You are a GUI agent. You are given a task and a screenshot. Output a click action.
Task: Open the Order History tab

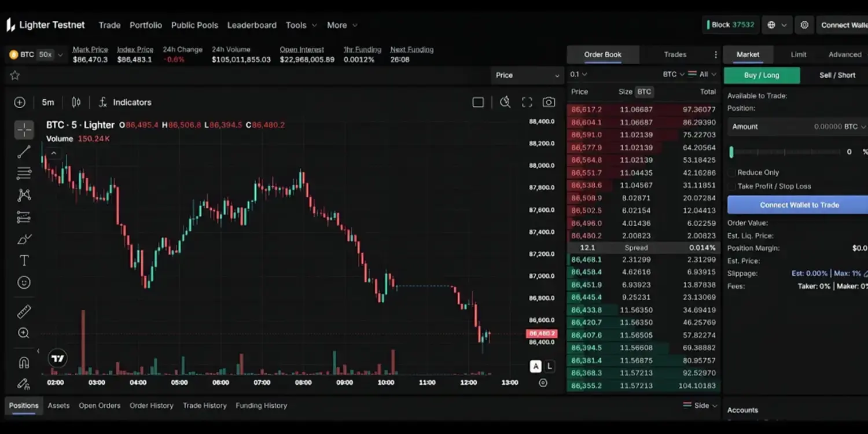pyautogui.click(x=151, y=406)
